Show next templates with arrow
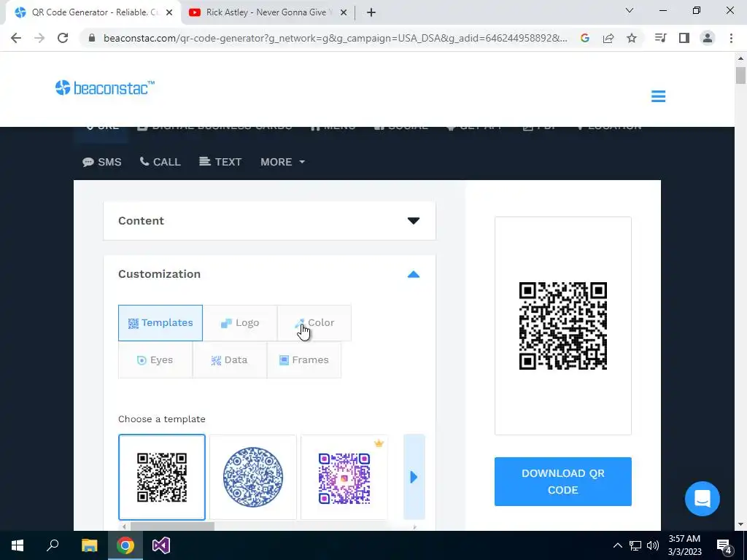This screenshot has height=560, width=747. pos(414,477)
